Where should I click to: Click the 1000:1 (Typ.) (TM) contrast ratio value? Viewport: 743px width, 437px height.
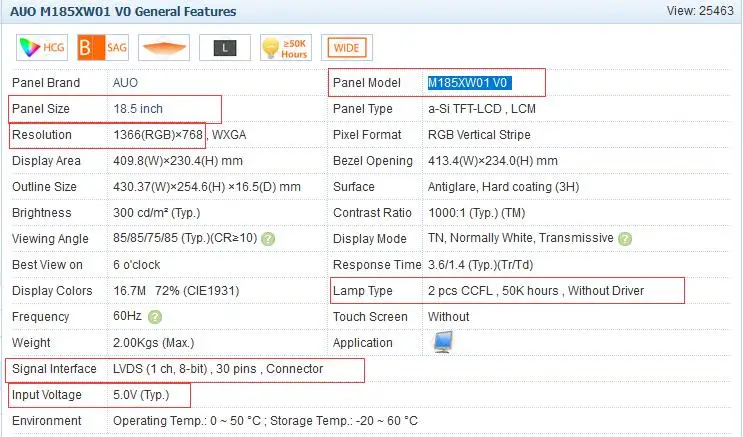pyautogui.click(x=477, y=213)
